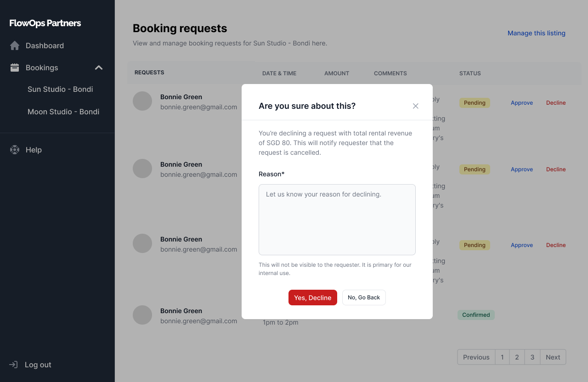
Task: Jump to page 3
Action: click(x=532, y=357)
